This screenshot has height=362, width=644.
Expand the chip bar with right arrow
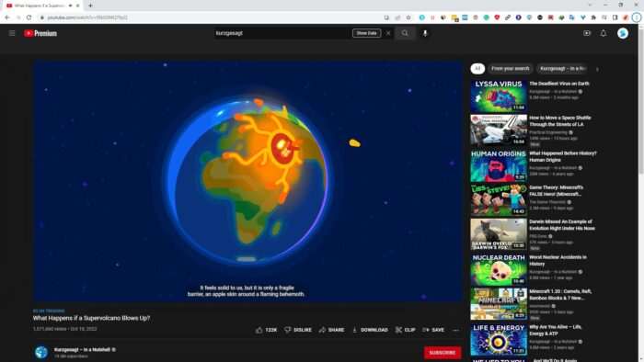tap(597, 69)
